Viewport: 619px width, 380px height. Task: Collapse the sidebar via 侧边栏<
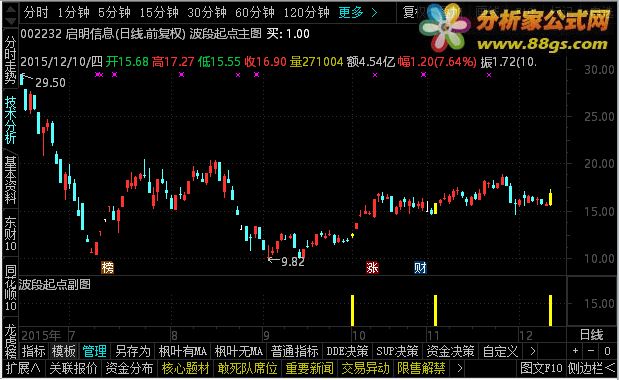tap(591, 368)
